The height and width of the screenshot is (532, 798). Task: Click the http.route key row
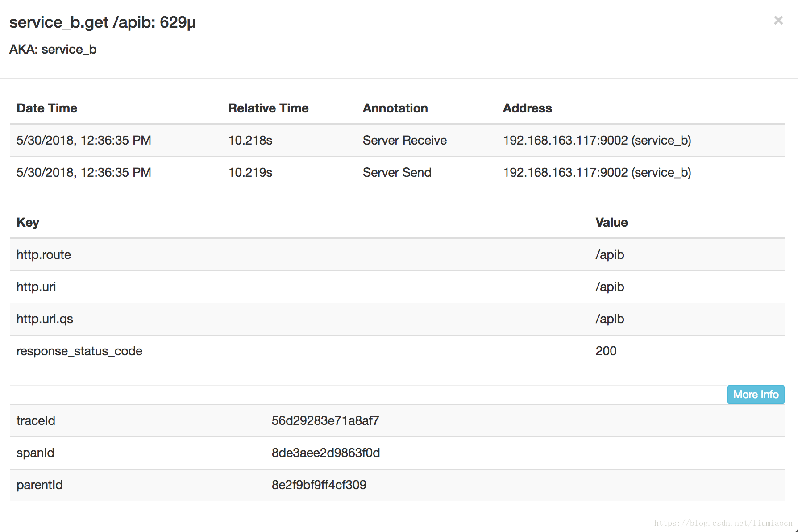coord(44,254)
